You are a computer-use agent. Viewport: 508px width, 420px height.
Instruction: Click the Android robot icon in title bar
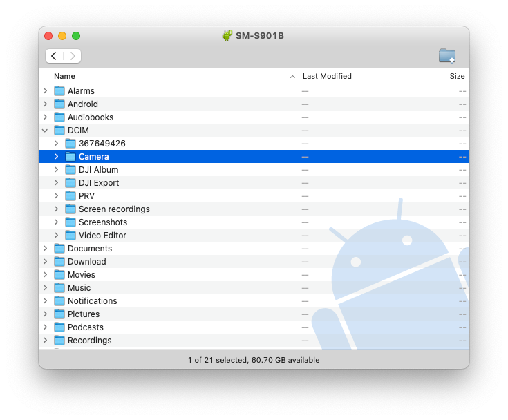click(x=227, y=35)
